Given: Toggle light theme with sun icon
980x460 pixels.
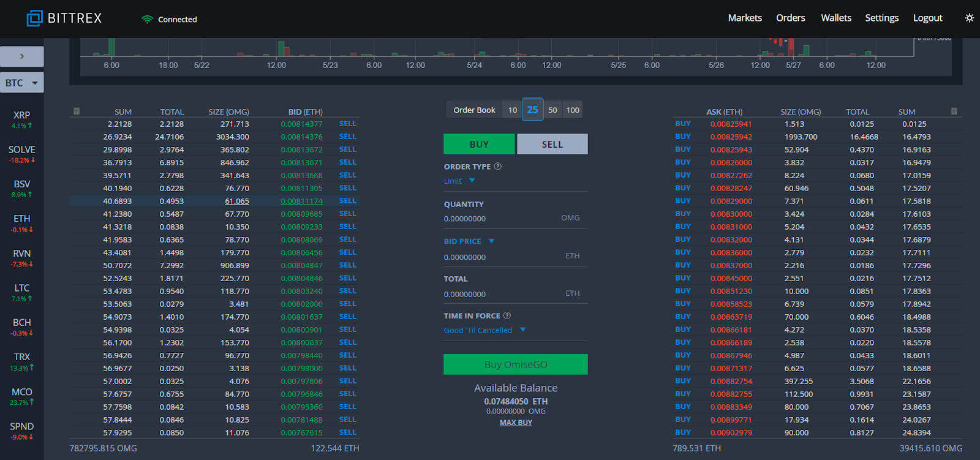Looking at the screenshot, I should point(969,18).
